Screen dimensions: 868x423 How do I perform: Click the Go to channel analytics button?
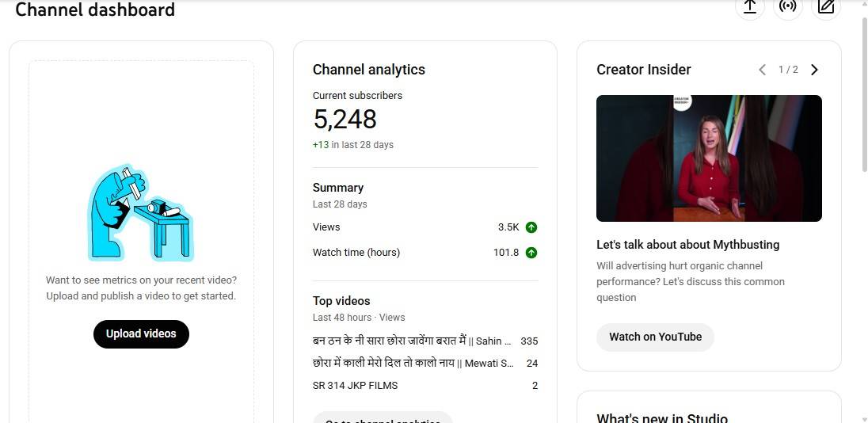point(383,418)
